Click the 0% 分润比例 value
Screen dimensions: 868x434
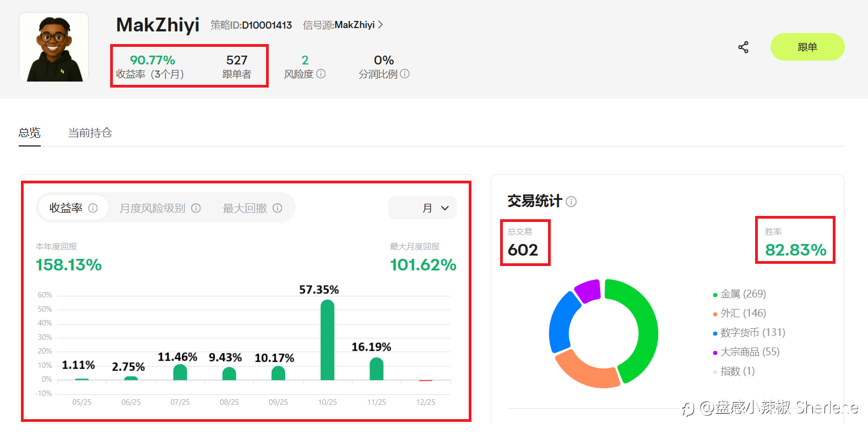(x=384, y=60)
